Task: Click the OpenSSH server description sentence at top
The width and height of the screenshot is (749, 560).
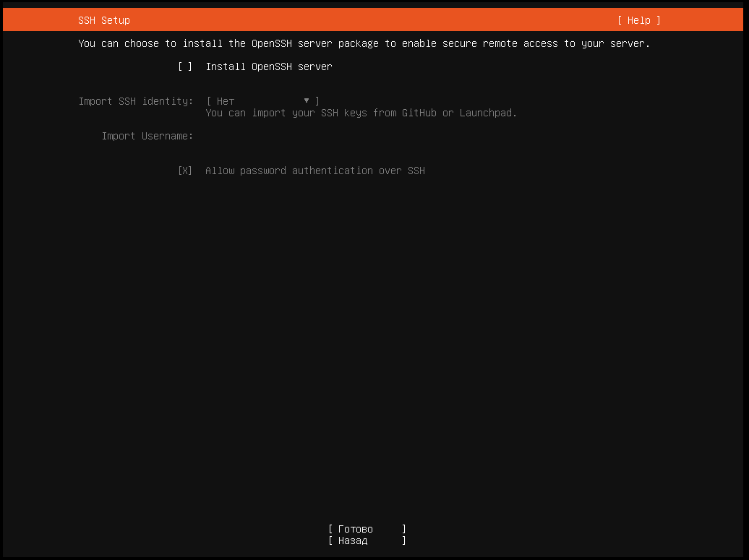Action: coord(364,43)
